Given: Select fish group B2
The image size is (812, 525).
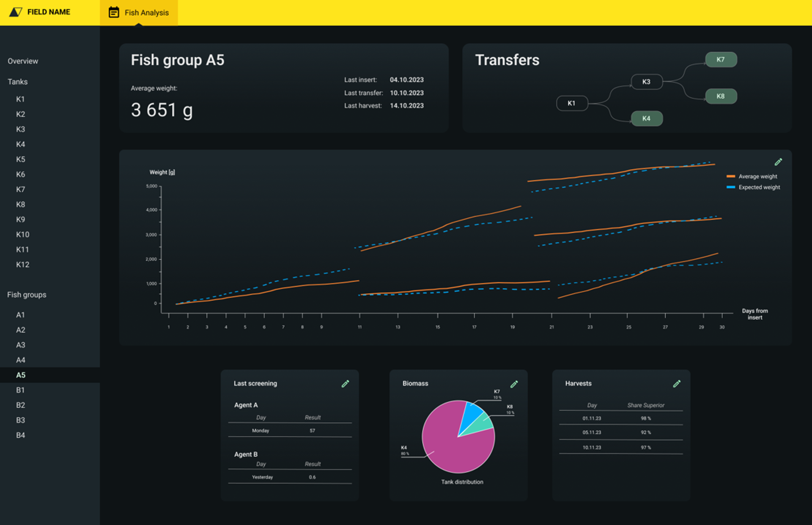Looking at the screenshot, I should (20, 405).
